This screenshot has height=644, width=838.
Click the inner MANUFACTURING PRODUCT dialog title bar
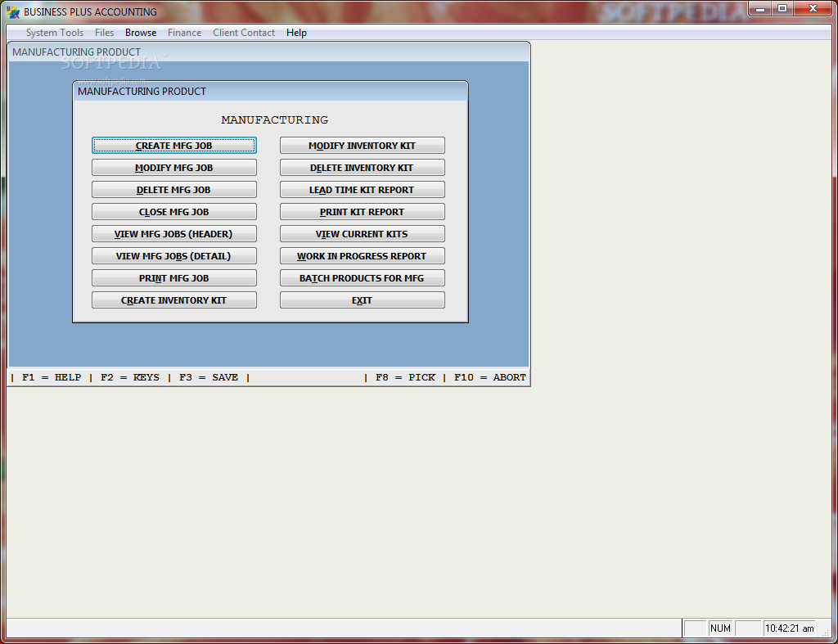coord(270,92)
